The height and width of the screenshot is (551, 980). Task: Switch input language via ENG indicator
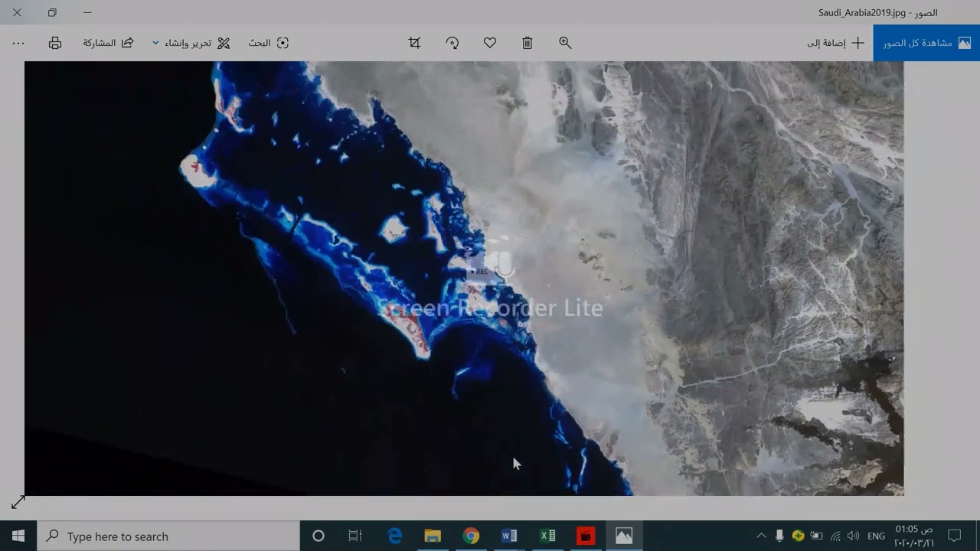(877, 536)
